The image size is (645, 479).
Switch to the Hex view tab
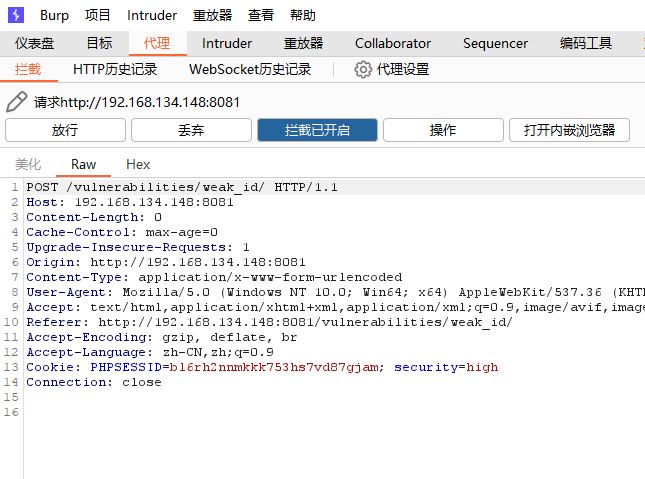(x=138, y=164)
